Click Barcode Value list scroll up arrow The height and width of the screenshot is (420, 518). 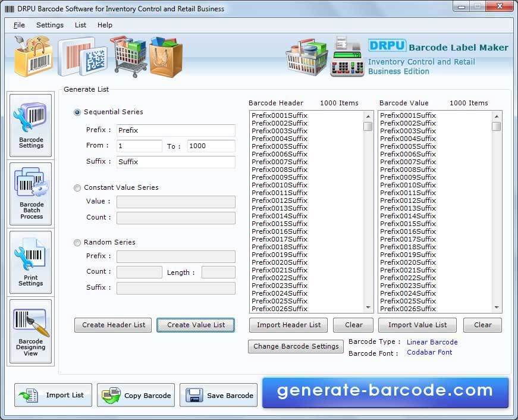tap(496, 117)
